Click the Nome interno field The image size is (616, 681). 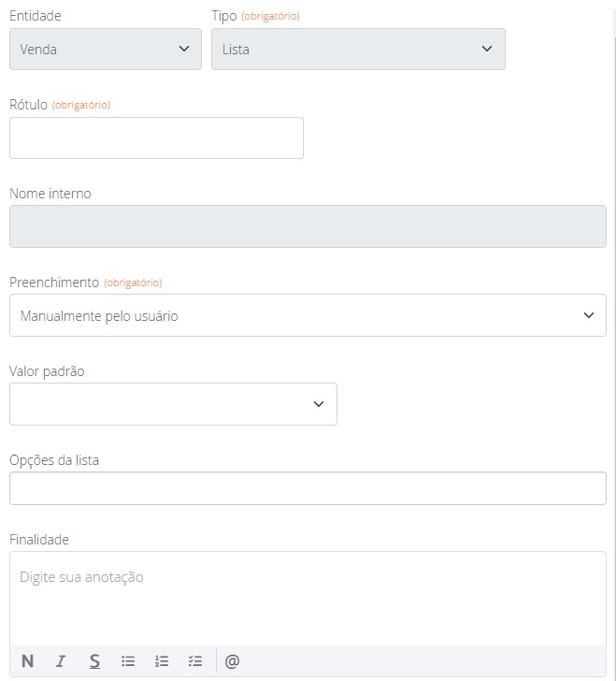point(308,227)
